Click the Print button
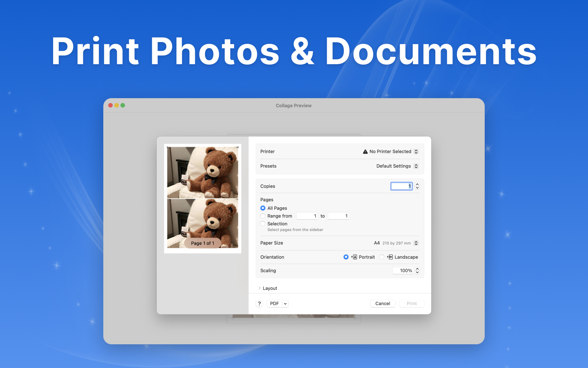This screenshot has height=368, width=588. point(412,304)
